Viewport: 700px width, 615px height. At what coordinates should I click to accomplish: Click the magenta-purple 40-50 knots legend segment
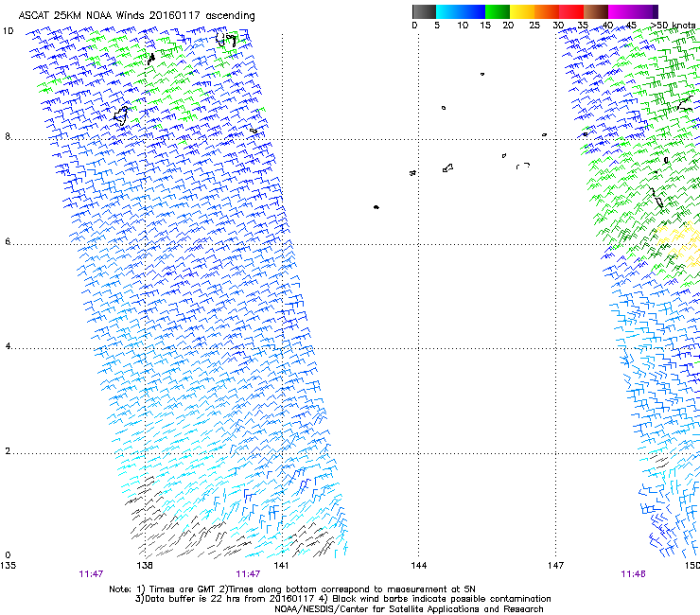point(630,11)
